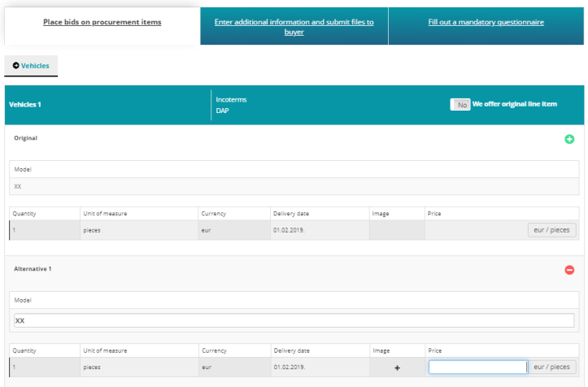Click Original Quantity value 1
588x387 pixels.
click(14, 230)
